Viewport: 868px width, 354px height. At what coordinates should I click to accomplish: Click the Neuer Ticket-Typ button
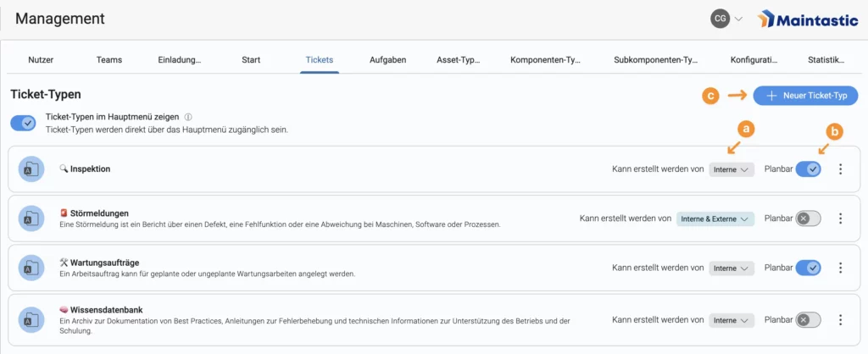coord(805,96)
